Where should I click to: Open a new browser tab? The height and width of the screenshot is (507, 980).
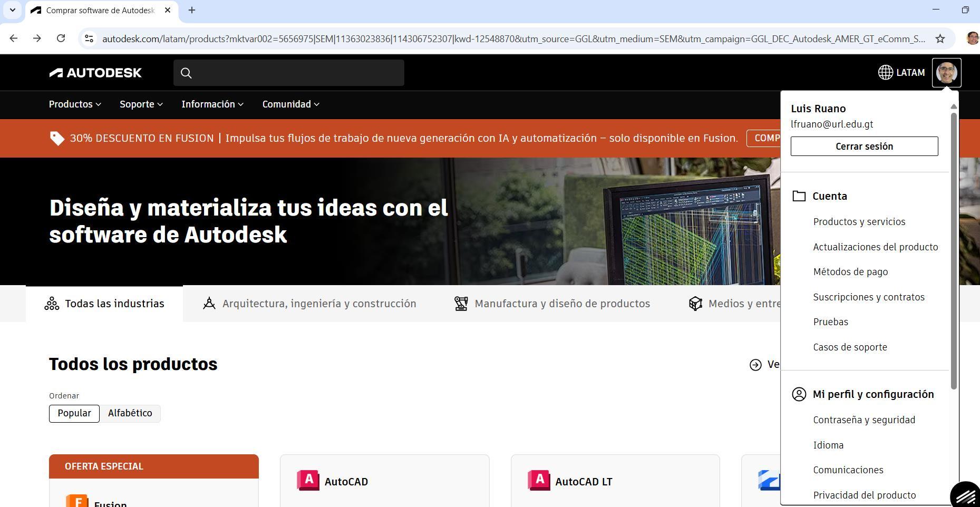click(192, 10)
